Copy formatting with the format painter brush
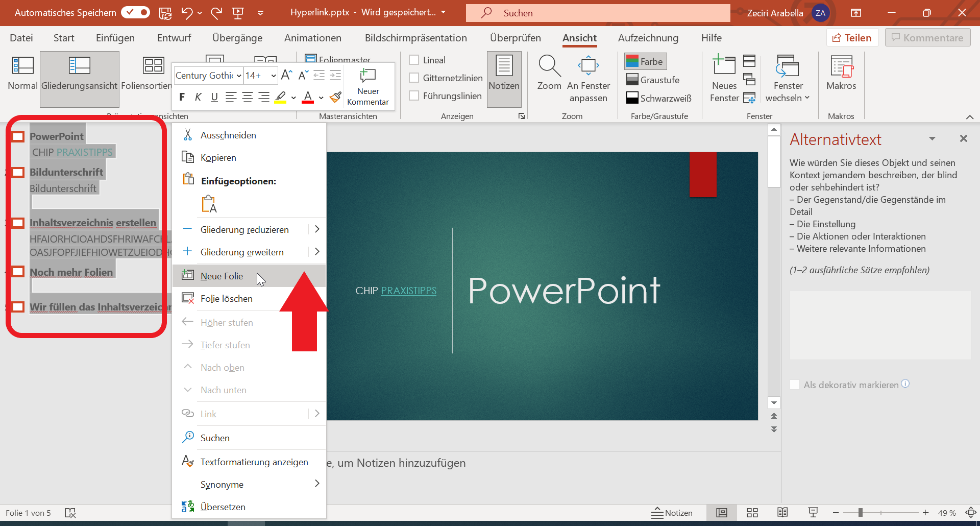 (335, 97)
